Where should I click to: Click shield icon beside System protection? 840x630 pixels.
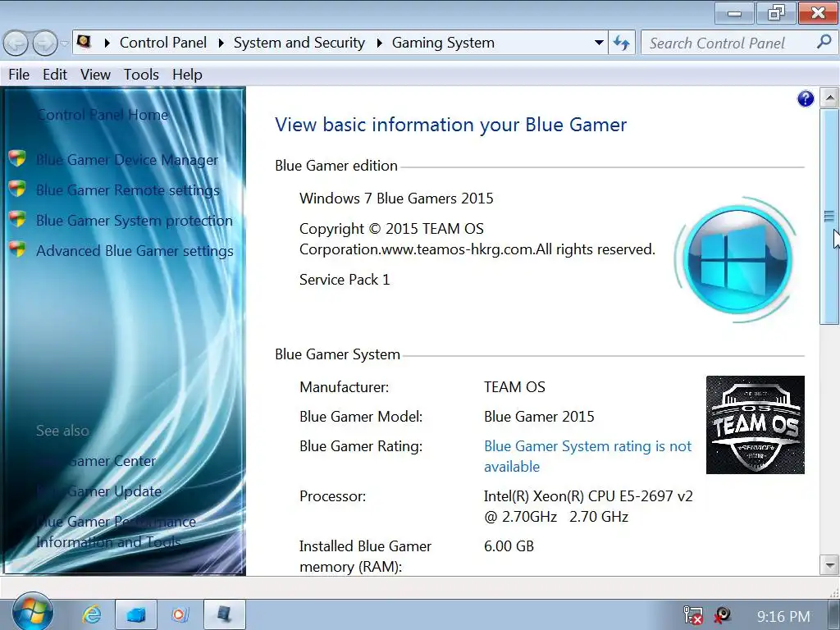click(x=17, y=219)
